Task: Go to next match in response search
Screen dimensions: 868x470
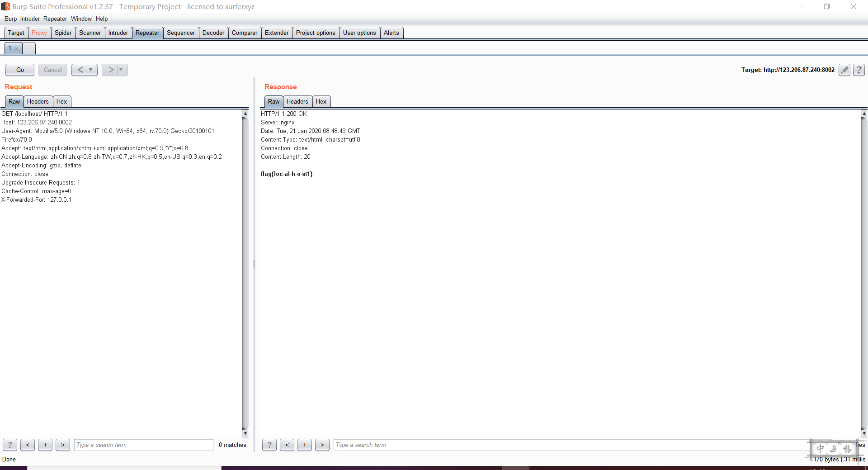Action: [x=322, y=445]
